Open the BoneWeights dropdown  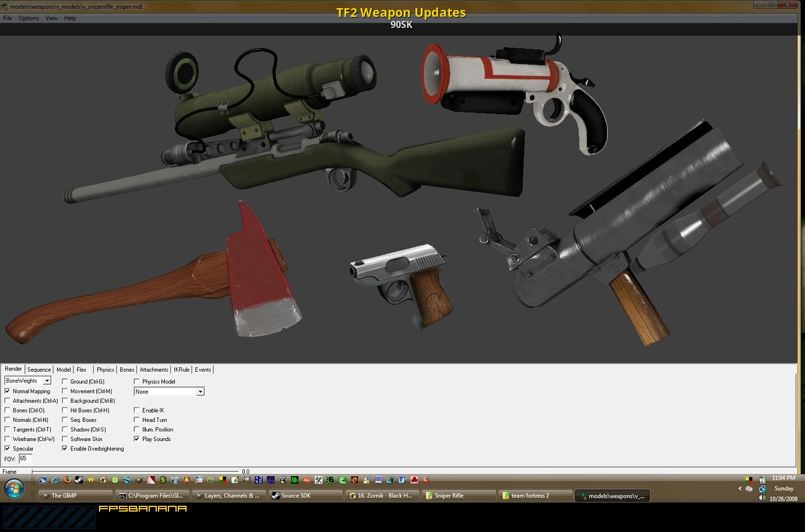coord(47,380)
